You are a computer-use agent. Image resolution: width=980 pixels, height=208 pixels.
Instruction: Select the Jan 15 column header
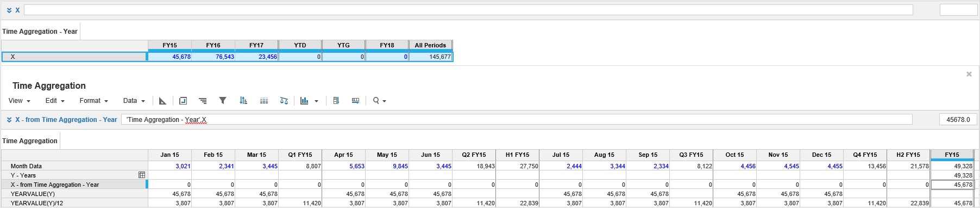pyautogui.click(x=169, y=155)
